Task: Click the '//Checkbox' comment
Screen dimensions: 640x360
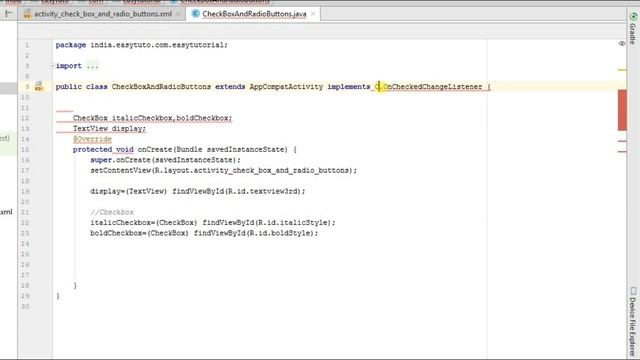Action: [112, 212]
